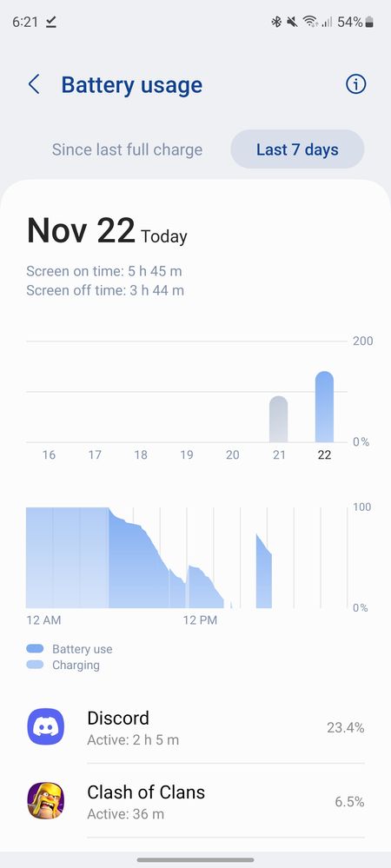Switch to Since last full charge tab
Image resolution: width=391 pixels, height=868 pixels.
127,149
